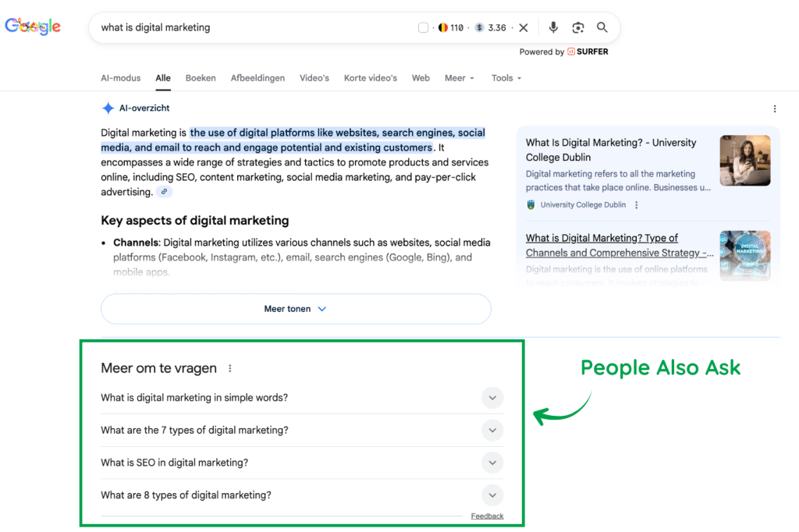This screenshot has width=799, height=532.
Task: Open the University College Dublin result options
Action: point(637,205)
